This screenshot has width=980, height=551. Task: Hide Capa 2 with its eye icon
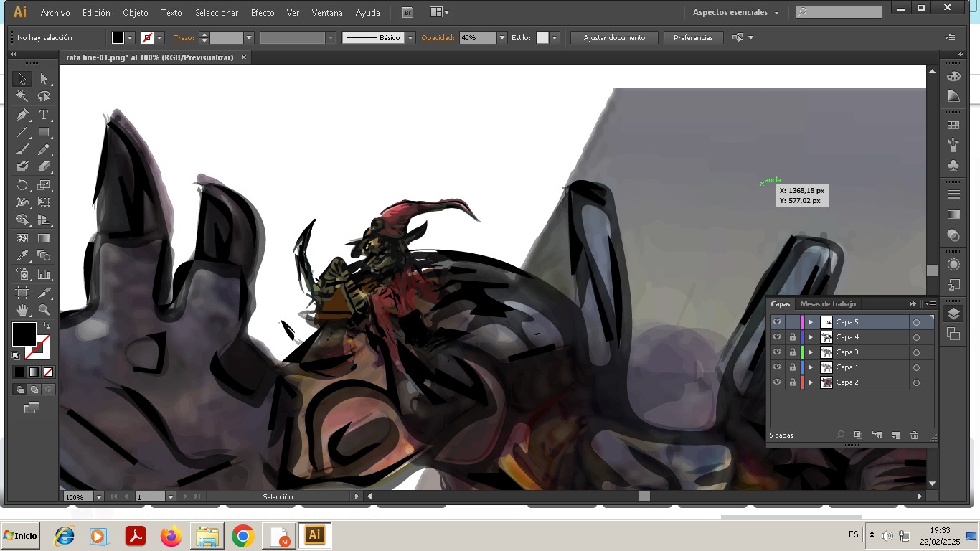click(x=777, y=382)
